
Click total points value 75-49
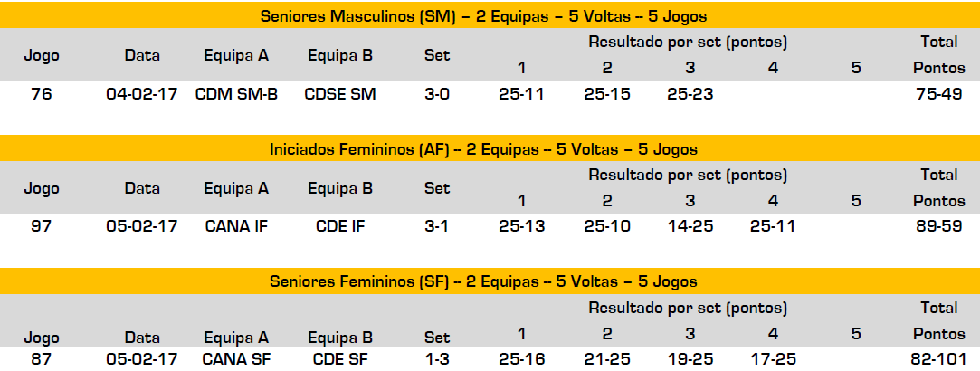937,93
